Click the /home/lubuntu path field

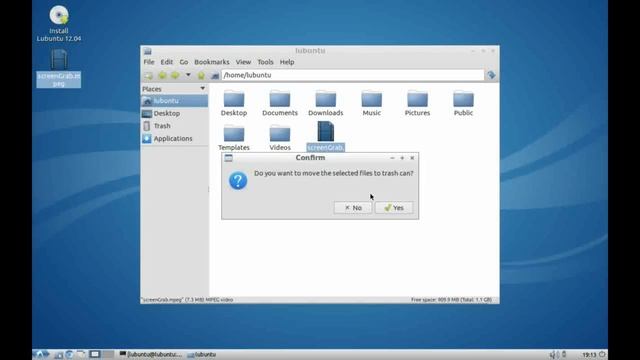point(353,75)
